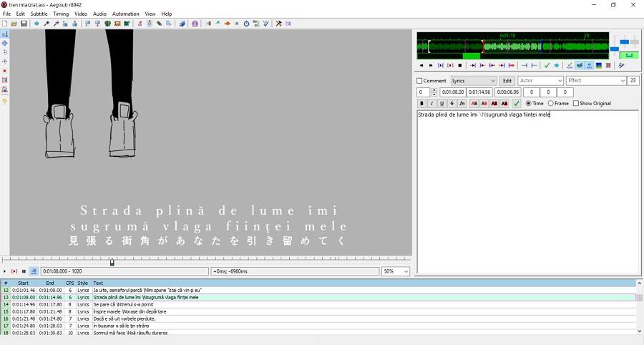Select the Frame radio button
This screenshot has height=345, width=644.
pos(551,104)
